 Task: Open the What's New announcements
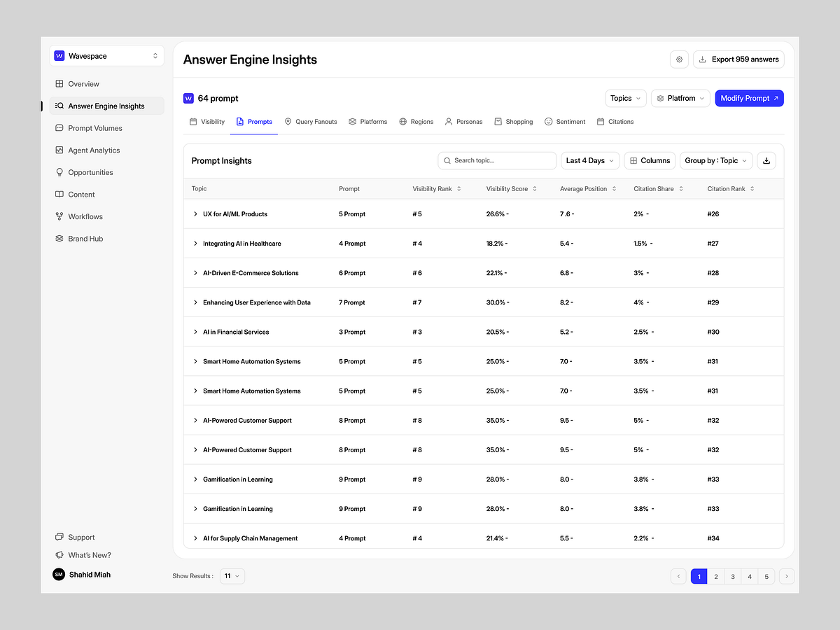coord(90,554)
